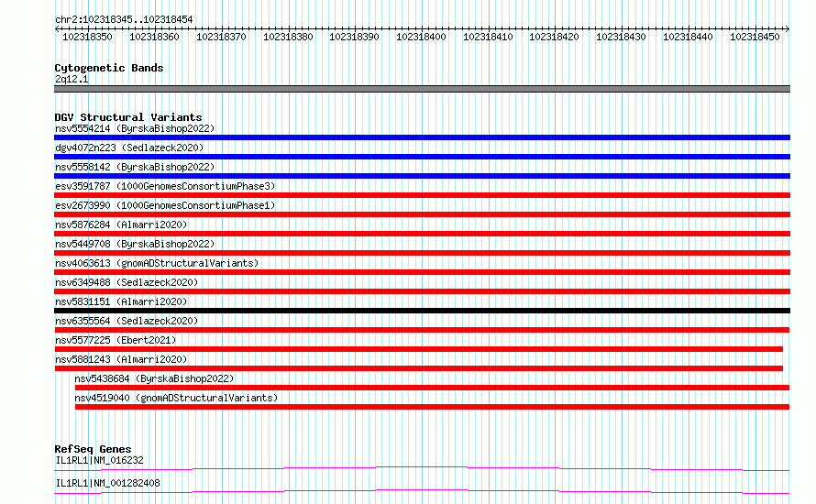Screen dimensions: 816x504
Task: Click the chr2:102318345..102318454 region label
Action: pos(124,20)
